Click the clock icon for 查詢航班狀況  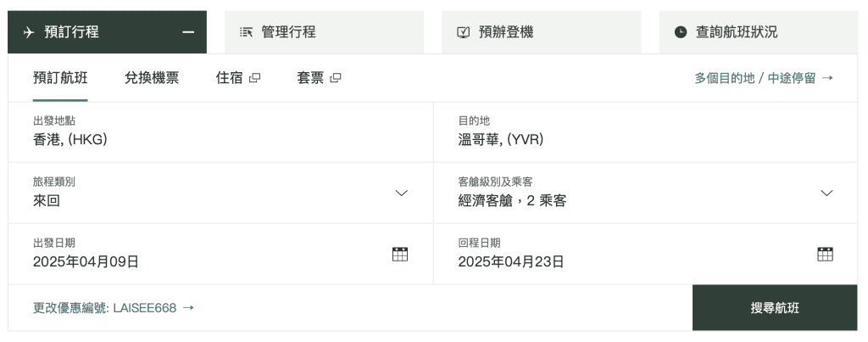[681, 32]
